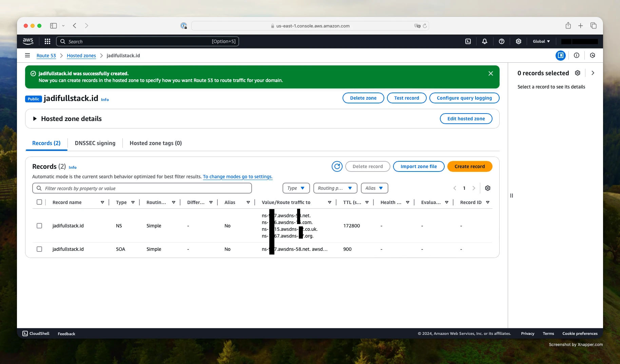
Task: Collapse the record details side panel arrow
Action: coord(593,73)
